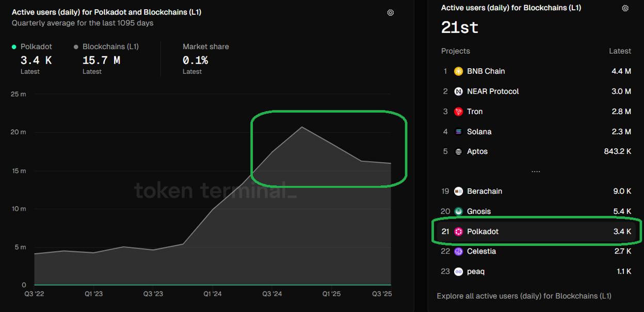The height and width of the screenshot is (312, 644).
Task: Click the 25 m y-axis label
Action: coord(18,94)
